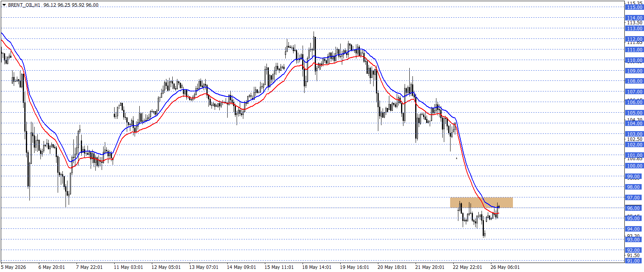Click the 14 May 09:01 time label
Screen dimensions: 644x272
[241, 267]
